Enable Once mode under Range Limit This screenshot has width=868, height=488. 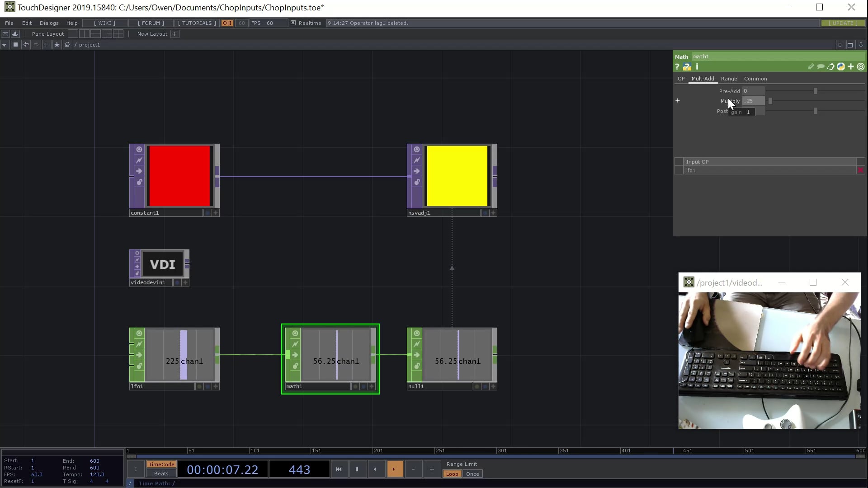pyautogui.click(x=472, y=474)
